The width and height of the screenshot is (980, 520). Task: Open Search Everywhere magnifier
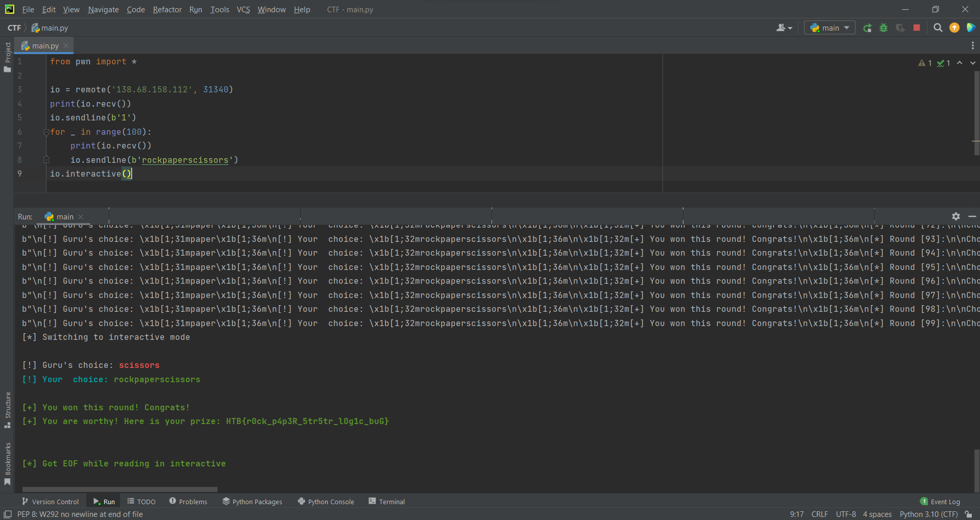[938, 28]
